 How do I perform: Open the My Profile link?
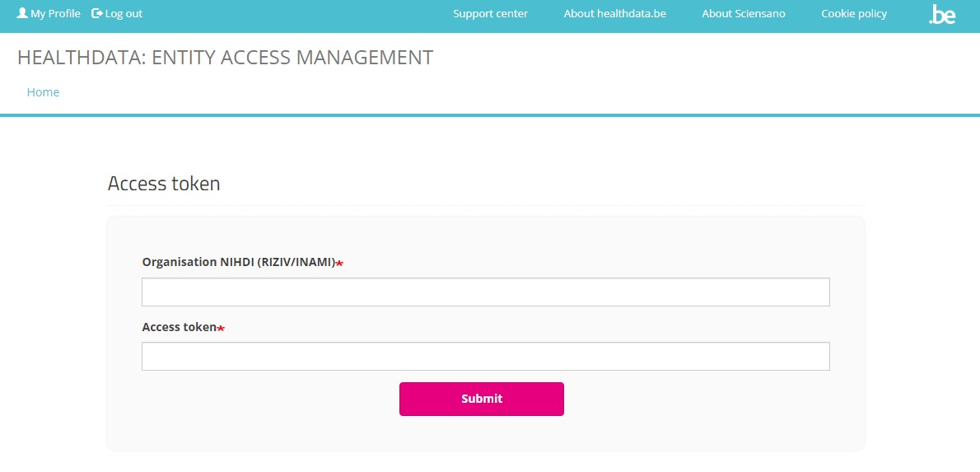[x=55, y=13]
